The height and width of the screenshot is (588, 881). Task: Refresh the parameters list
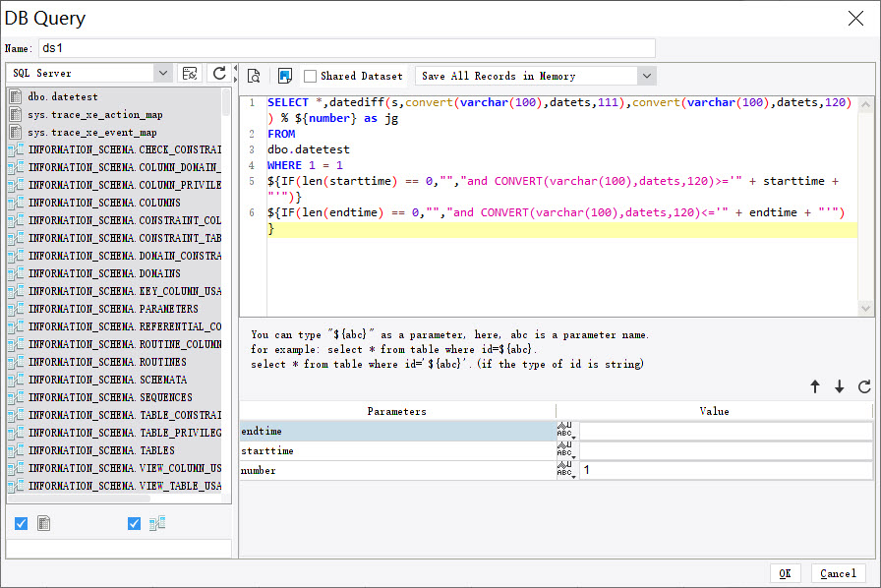[864, 387]
